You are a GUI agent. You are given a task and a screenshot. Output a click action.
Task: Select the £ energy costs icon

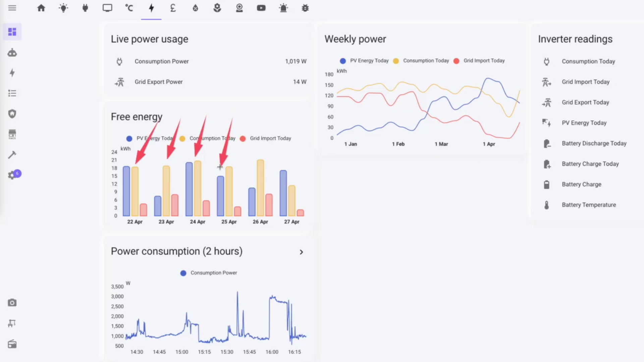pyautogui.click(x=173, y=8)
